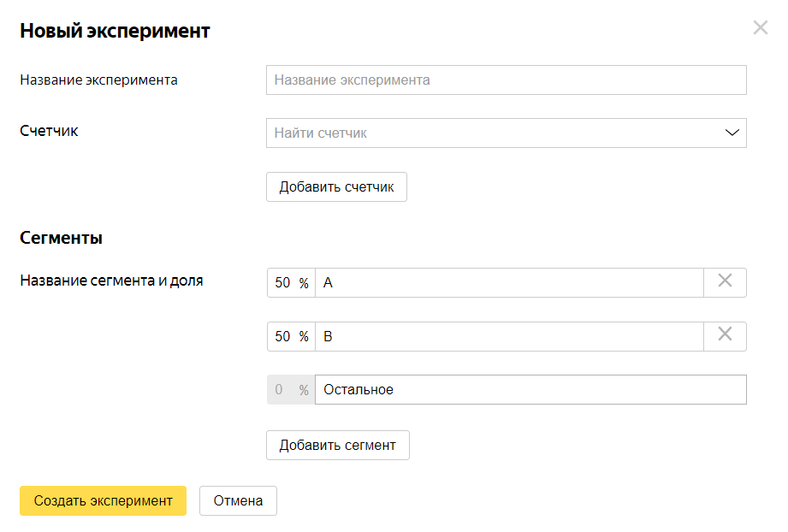Click the disabled 0 percent share field

click(281, 389)
